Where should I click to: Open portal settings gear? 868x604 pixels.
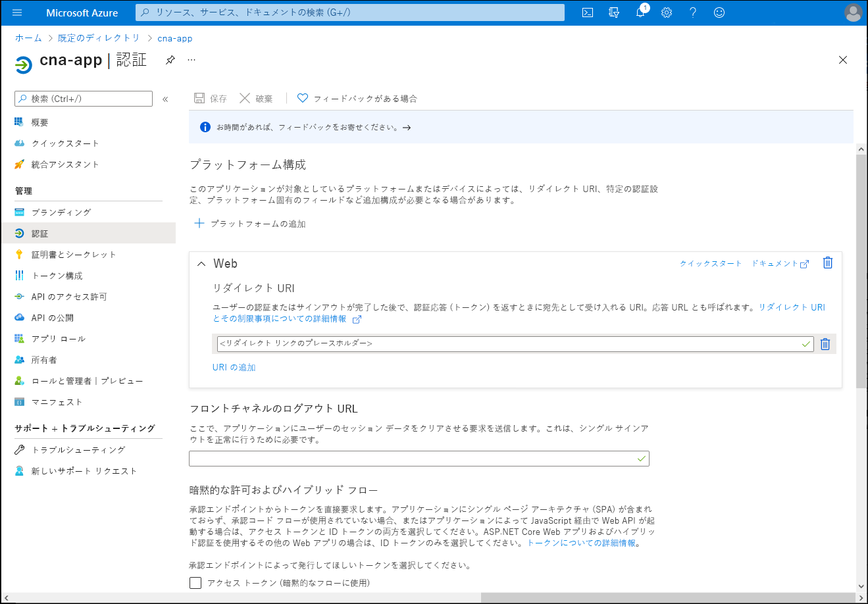click(x=667, y=13)
